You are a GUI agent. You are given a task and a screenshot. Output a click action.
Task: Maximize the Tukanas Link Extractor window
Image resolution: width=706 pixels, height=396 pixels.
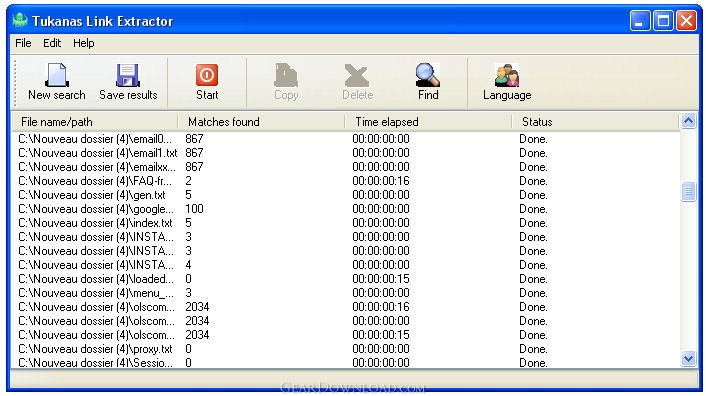[663, 21]
